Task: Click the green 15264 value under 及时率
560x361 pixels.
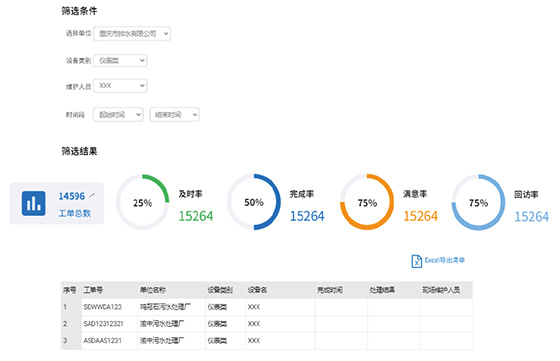Action: [x=196, y=216]
